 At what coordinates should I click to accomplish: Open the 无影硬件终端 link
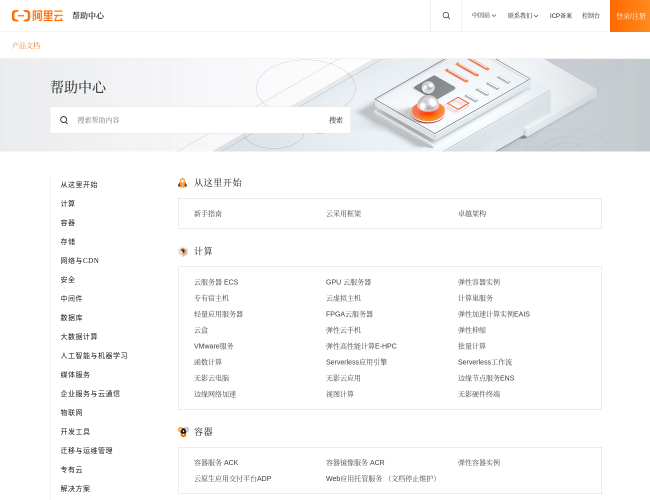click(x=479, y=394)
